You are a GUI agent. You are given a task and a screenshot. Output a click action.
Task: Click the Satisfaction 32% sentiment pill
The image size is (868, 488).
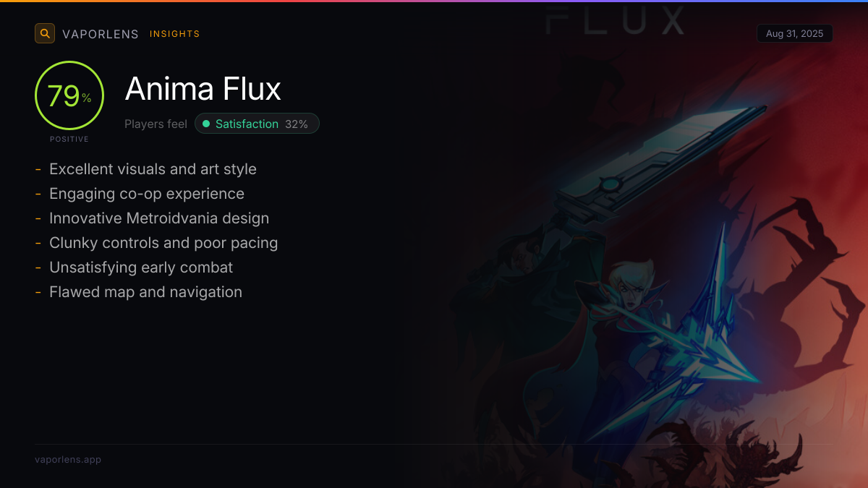257,124
